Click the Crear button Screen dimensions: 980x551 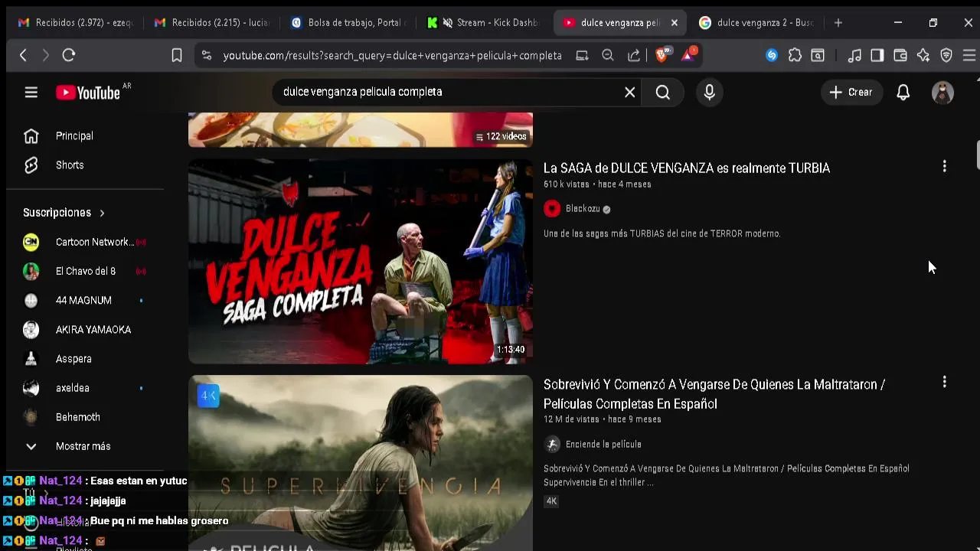pos(851,93)
